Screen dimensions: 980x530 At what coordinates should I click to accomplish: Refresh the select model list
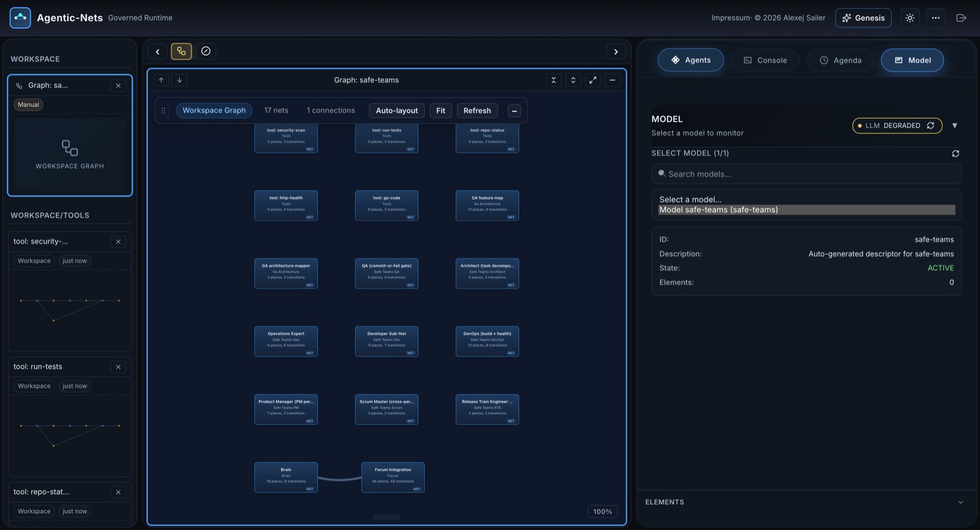(x=956, y=154)
